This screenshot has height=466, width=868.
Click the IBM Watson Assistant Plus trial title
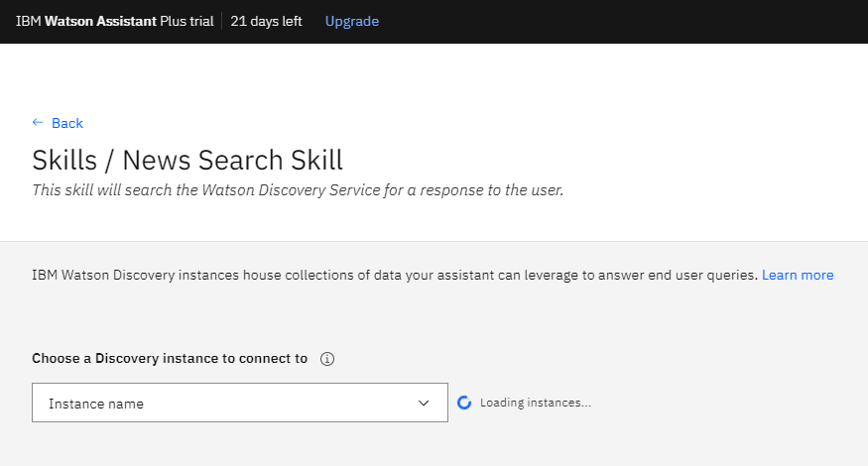click(115, 21)
